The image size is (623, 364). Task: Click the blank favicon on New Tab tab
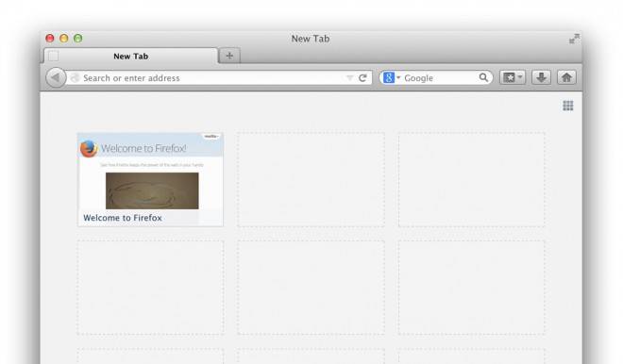53,57
